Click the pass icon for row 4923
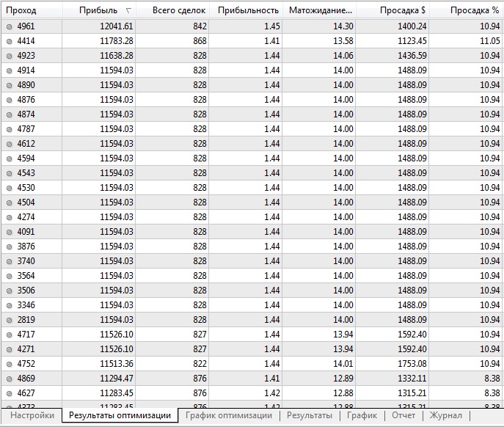This screenshot has height=427, width=504. [x=10, y=56]
